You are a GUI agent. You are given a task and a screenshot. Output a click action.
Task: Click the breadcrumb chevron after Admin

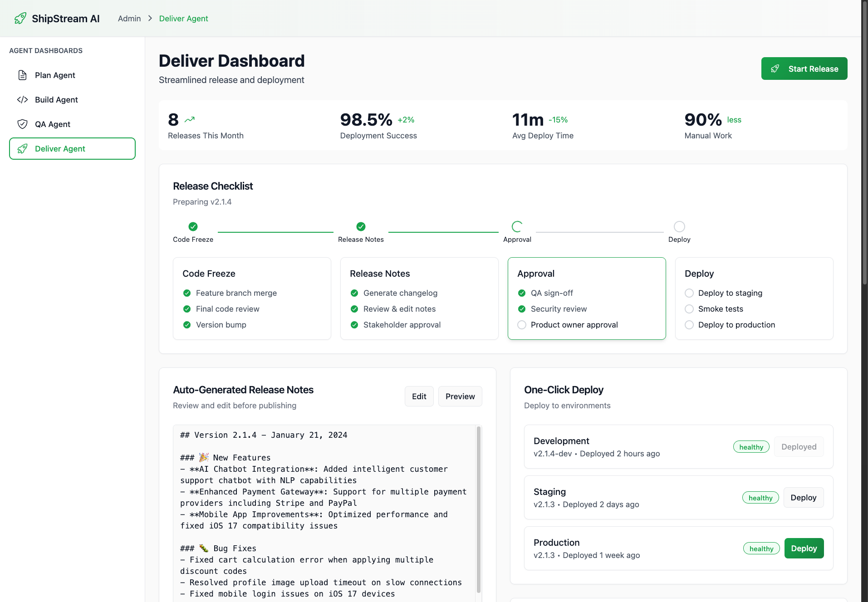150,19
